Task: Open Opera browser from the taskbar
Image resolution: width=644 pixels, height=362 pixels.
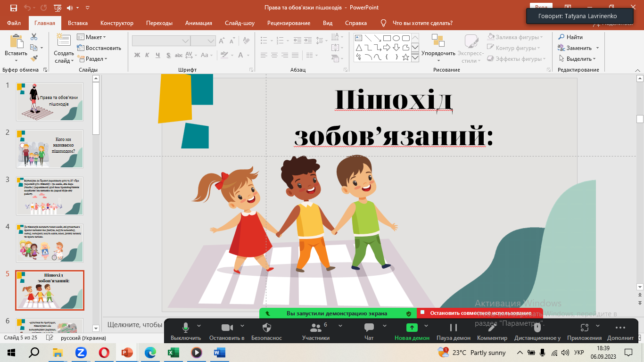Action: 104,352
